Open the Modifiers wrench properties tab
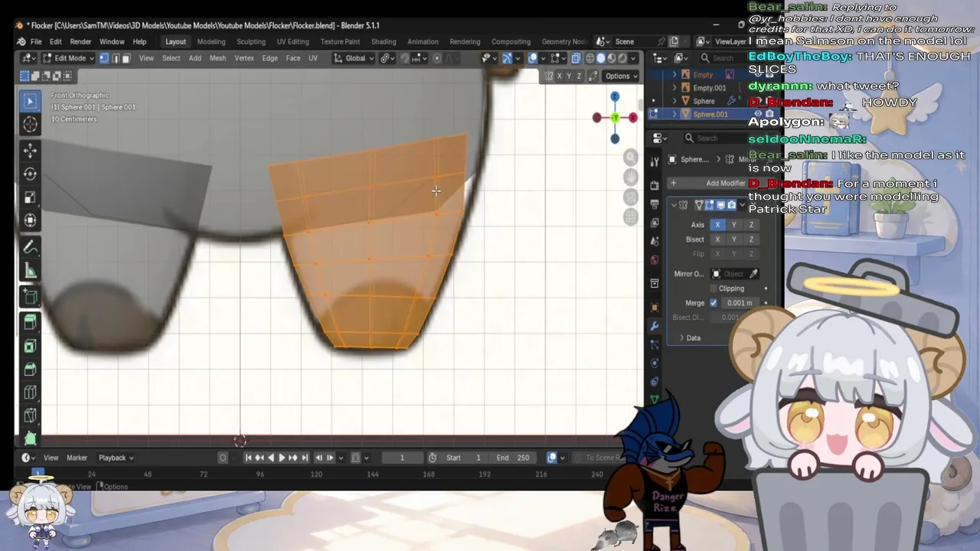Image resolution: width=980 pixels, height=551 pixels. click(x=655, y=326)
